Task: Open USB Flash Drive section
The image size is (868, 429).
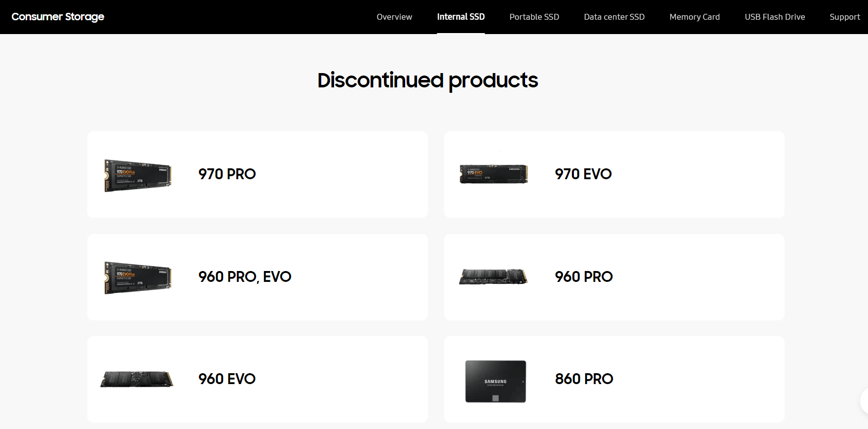Action: [774, 17]
